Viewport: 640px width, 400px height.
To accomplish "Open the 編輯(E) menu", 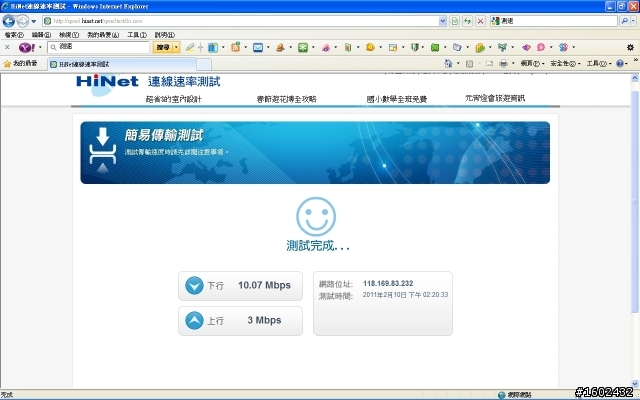I will pyautogui.click(x=41, y=35).
